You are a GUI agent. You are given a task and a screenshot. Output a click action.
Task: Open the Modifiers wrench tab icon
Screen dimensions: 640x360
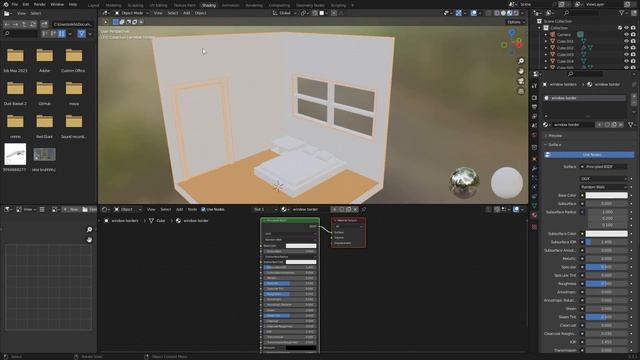(534, 168)
